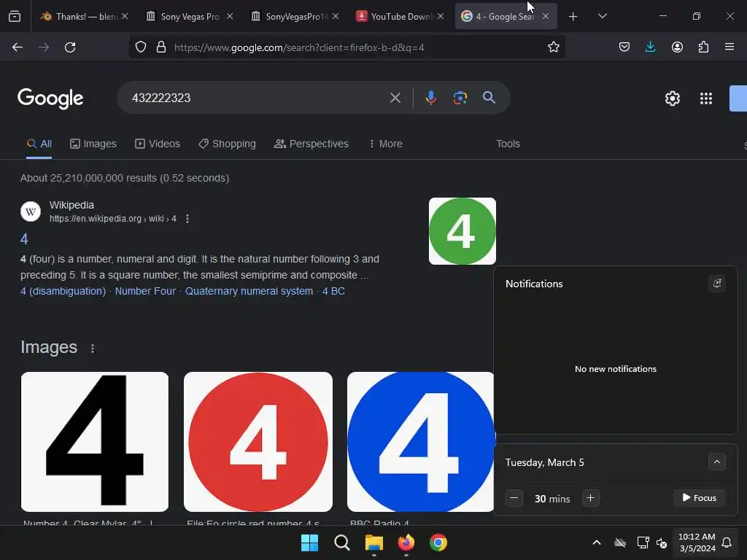Open blue BBC Radio 4 image
The image size is (747, 560).
420,442
